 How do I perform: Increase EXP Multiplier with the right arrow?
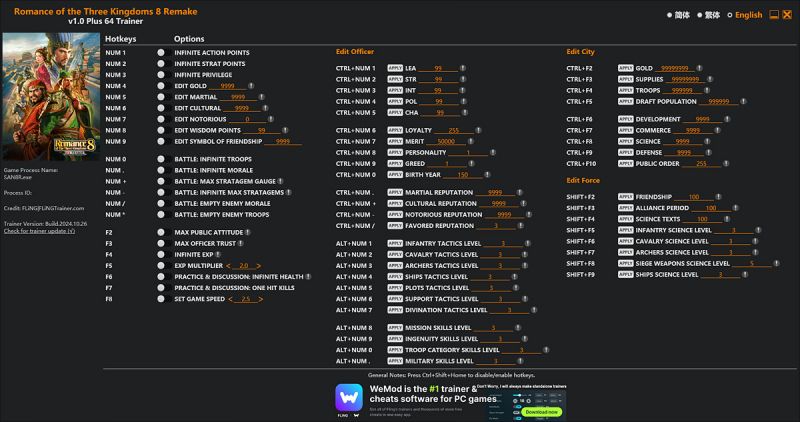click(x=259, y=266)
